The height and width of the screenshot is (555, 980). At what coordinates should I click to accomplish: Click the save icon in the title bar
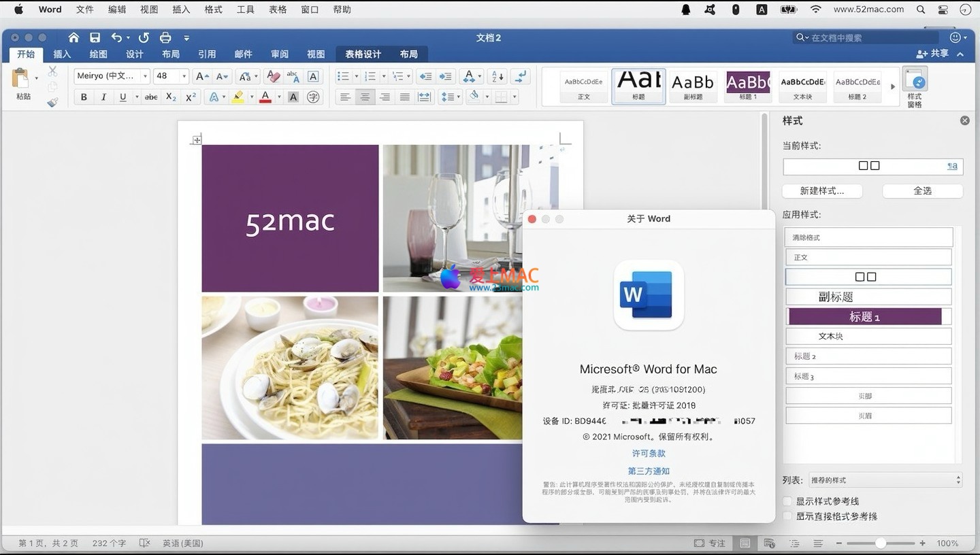(x=95, y=37)
